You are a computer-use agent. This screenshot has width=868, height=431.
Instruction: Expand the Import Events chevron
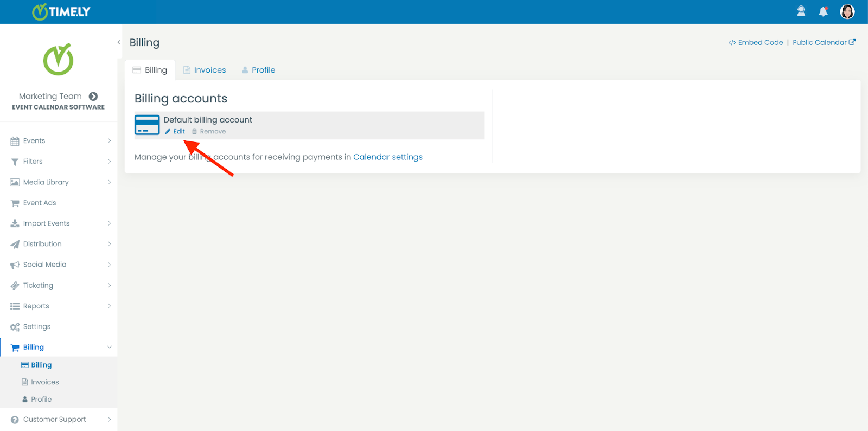click(x=109, y=223)
